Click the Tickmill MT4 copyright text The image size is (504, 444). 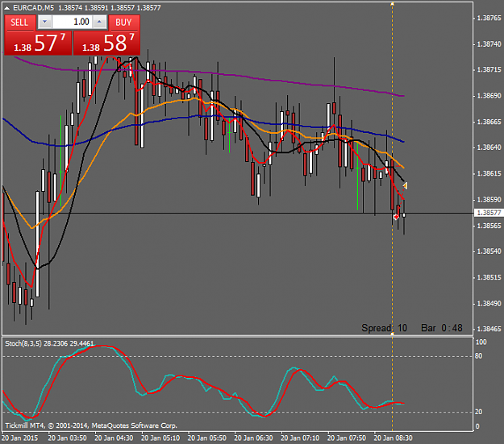tap(91, 425)
